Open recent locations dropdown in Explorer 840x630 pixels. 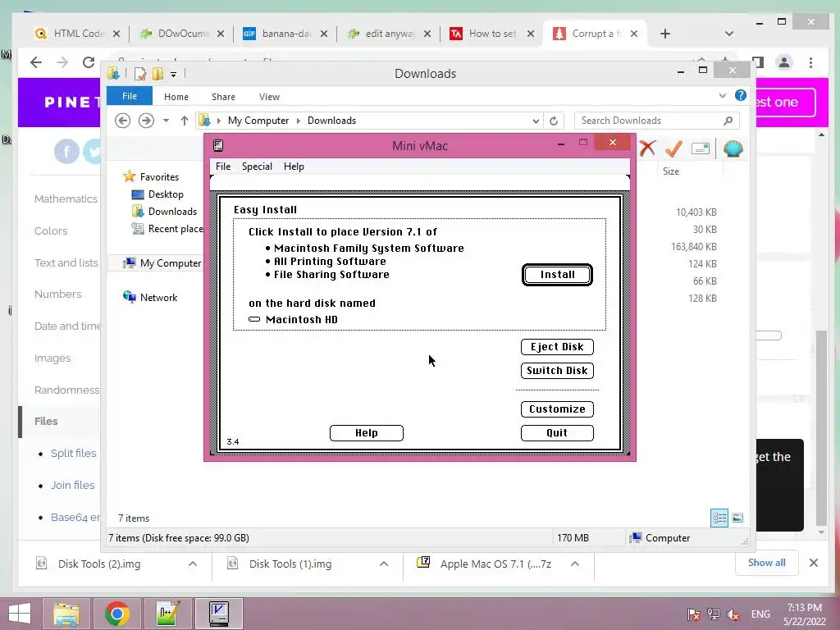point(166,121)
